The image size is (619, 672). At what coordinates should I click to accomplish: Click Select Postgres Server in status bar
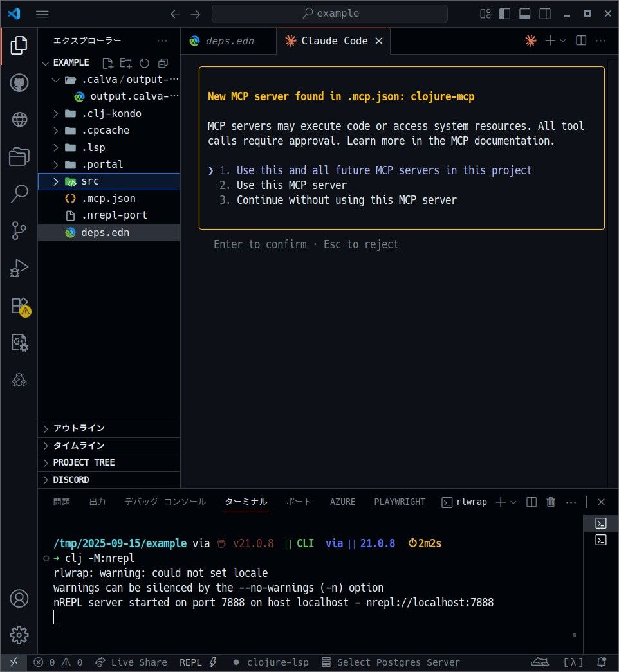coord(391,662)
